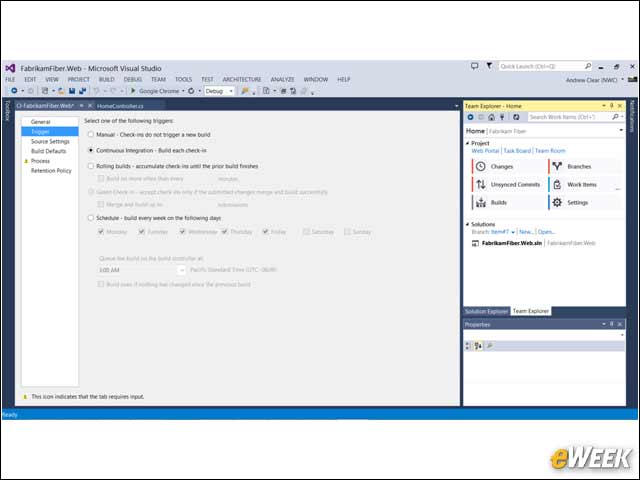Select Build Defaults in the build definition list
Viewport: 640px width, 480px height.
tap(49, 151)
